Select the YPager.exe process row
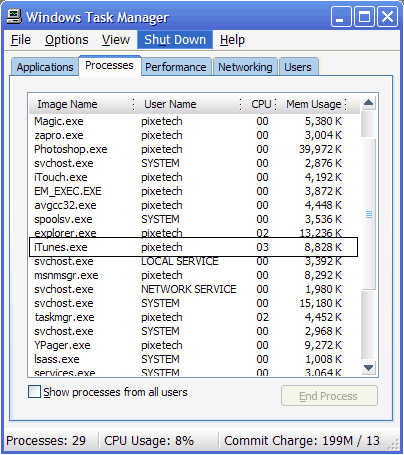This screenshot has width=404, height=455. (193, 345)
